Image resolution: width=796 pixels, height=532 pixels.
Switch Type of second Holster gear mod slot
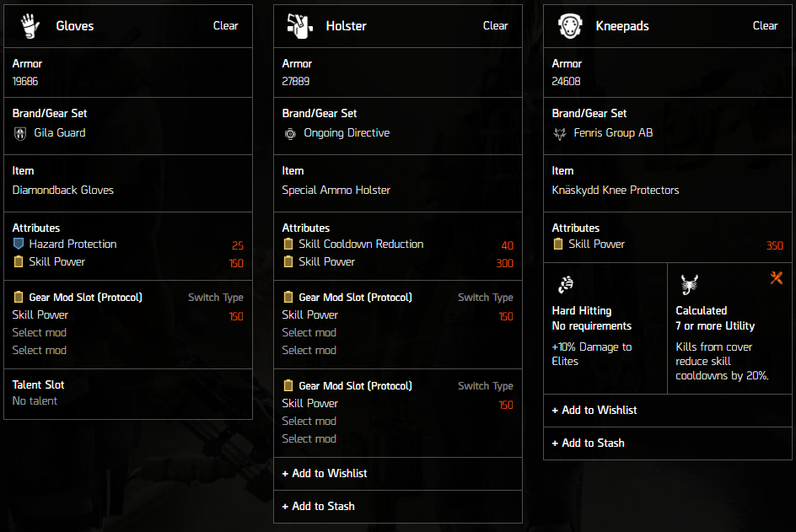click(x=486, y=386)
